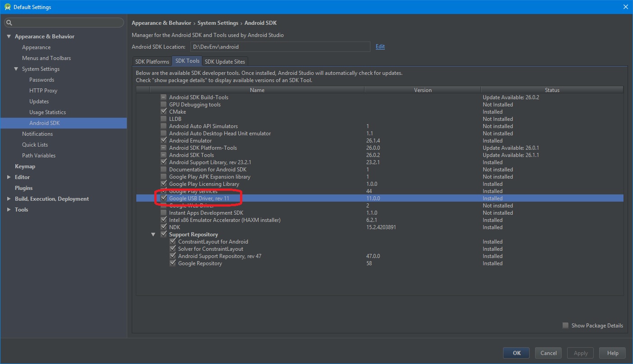Image resolution: width=633 pixels, height=364 pixels.
Task: Check Google Play APK Expansion library
Action: pos(164,177)
